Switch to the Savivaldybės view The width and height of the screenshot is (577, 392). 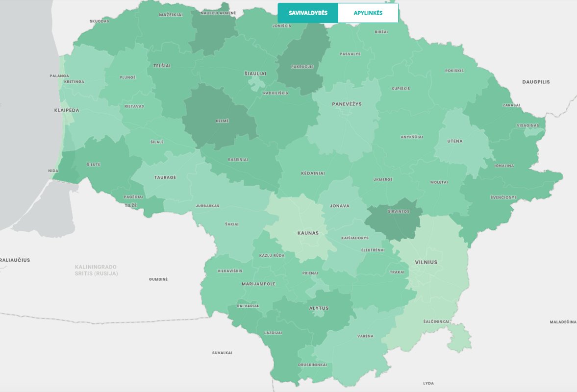(308, 13)
